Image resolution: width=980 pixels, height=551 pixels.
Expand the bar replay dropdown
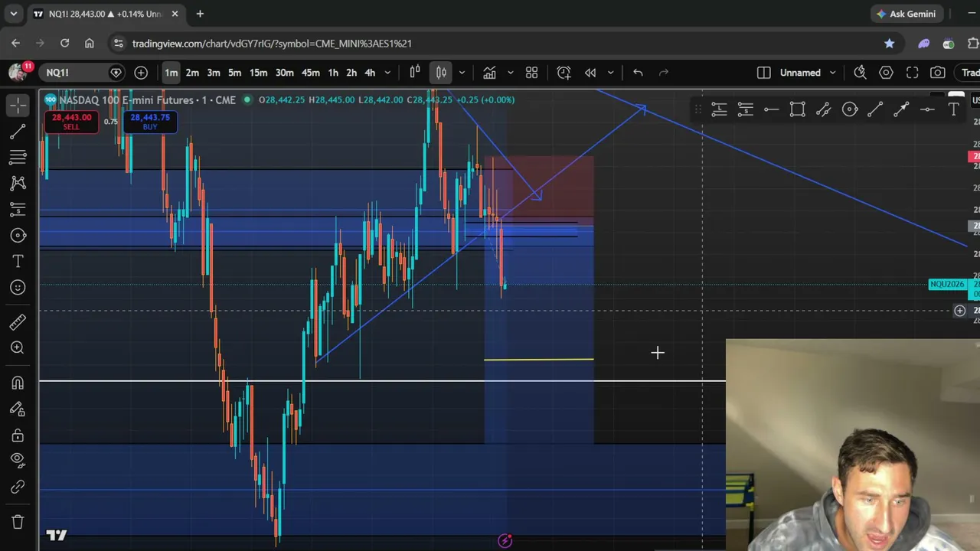tap(610, 73)
